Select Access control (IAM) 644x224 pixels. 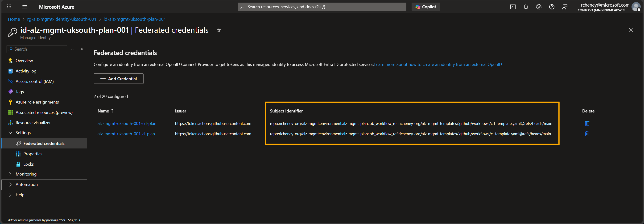point(34,81)
